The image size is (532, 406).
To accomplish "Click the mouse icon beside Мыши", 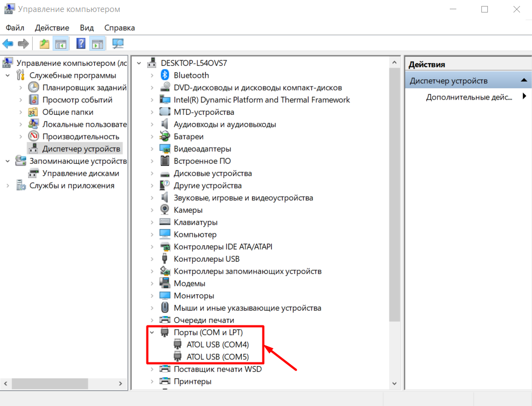I will click(165, 307).
